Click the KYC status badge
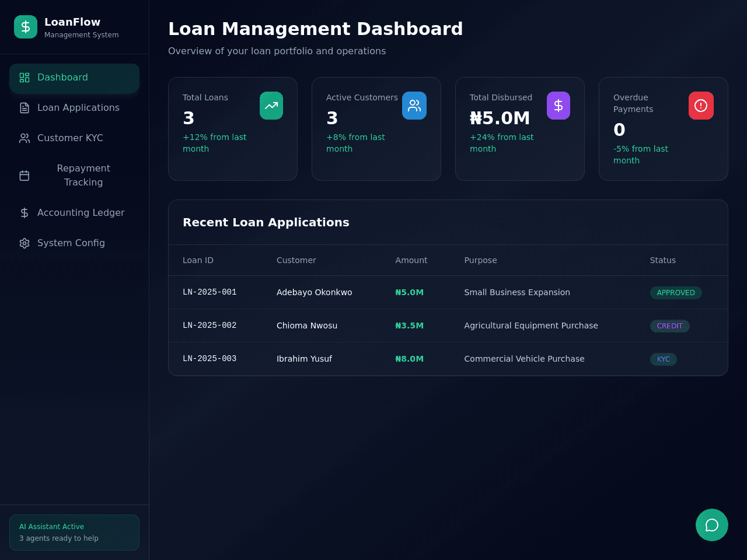Image resolution: width=747 pixels, height=560 pixels. [664, 359]
